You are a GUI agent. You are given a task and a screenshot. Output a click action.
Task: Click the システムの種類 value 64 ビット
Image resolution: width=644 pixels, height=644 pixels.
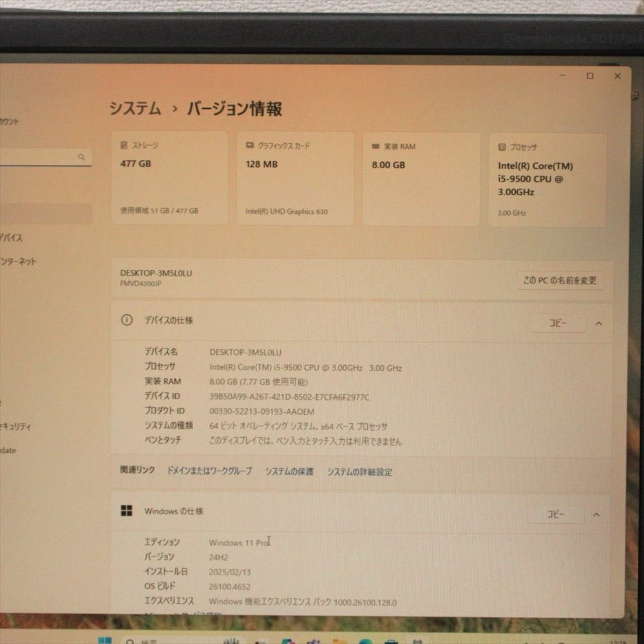tap(298, 426)
